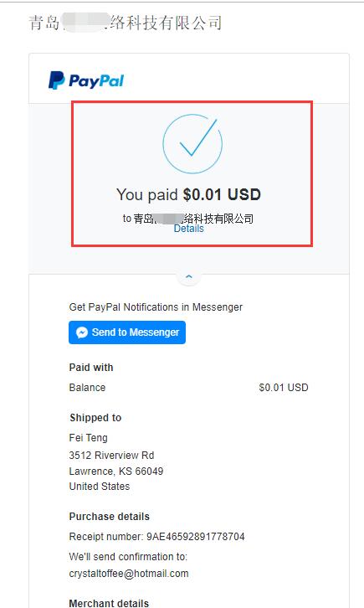This screenshot has width=364, height=608.
Task: Click the Shipped to heading
Action: click(95, 418)
